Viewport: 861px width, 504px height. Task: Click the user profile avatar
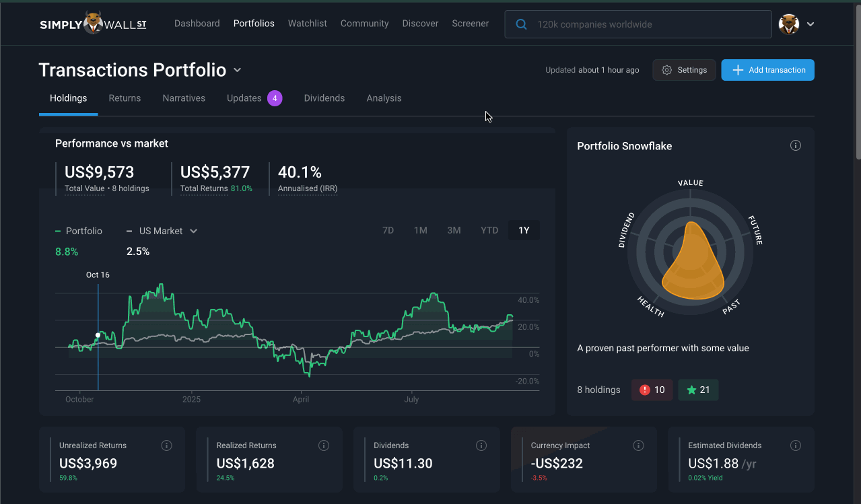[788, 24]
